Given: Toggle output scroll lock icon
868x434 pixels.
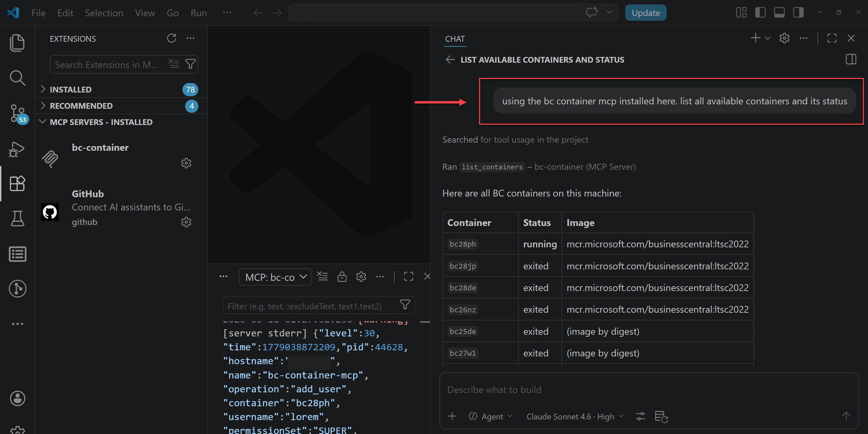Looking at the screenshot, I should coord(342,276).
